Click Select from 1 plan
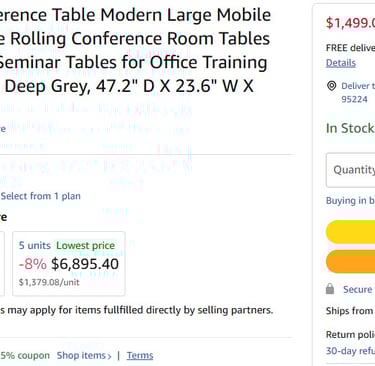The image size is (375, 366). tap(40, 196)
